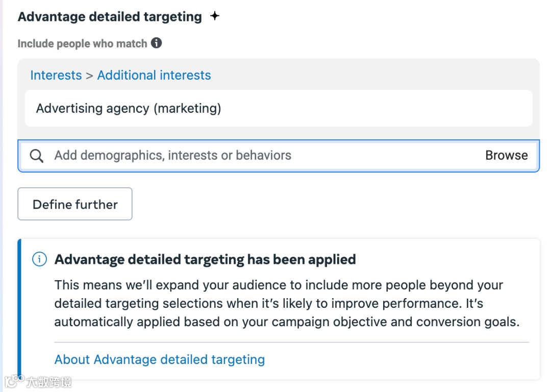
Task: Click the 大数跨境 watermark text
Action: pyautogui.click(x=49, y=382)
